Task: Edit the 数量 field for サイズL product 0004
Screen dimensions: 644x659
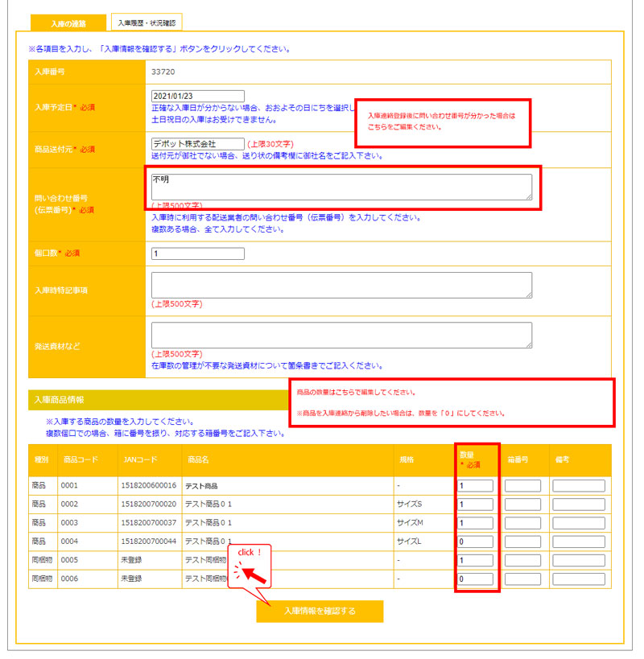Action: pos(475,542)
